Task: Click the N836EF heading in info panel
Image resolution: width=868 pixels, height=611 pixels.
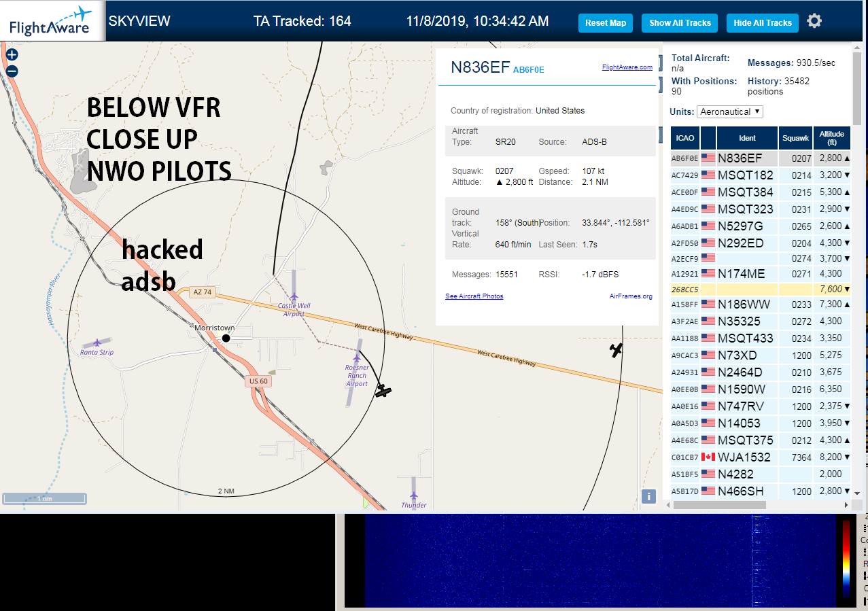Action: (481, 67)
